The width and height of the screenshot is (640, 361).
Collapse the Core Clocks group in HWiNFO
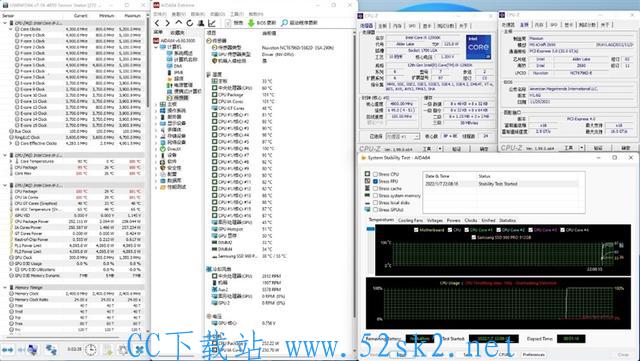[x=11, y=29]
